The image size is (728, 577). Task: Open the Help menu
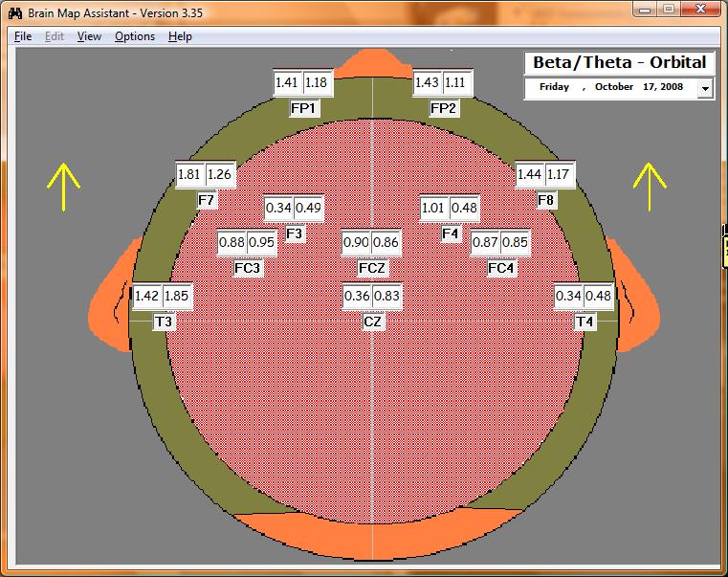(180, 36)
